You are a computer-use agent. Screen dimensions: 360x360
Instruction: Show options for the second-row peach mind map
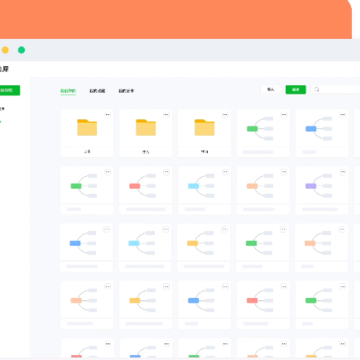284,172
